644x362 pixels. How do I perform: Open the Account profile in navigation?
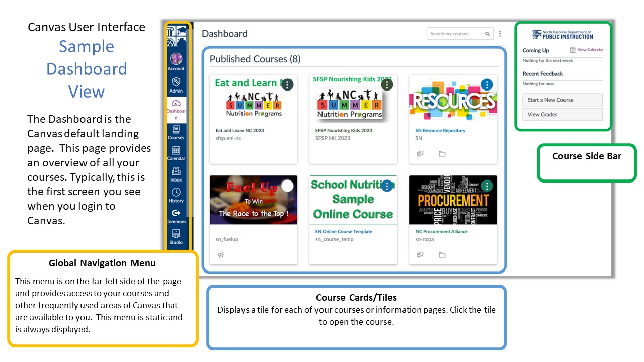(x=176, y=62)
